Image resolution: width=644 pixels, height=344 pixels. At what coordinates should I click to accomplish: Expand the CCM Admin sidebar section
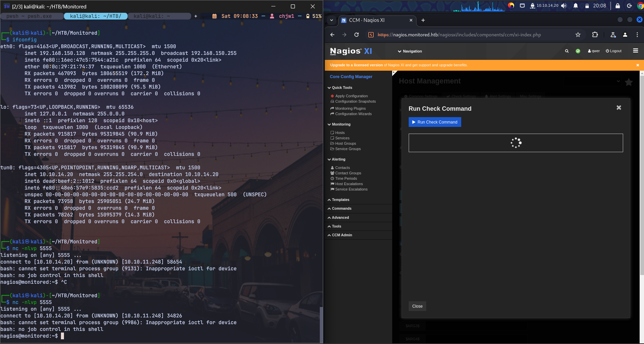[x=340, y=235]
